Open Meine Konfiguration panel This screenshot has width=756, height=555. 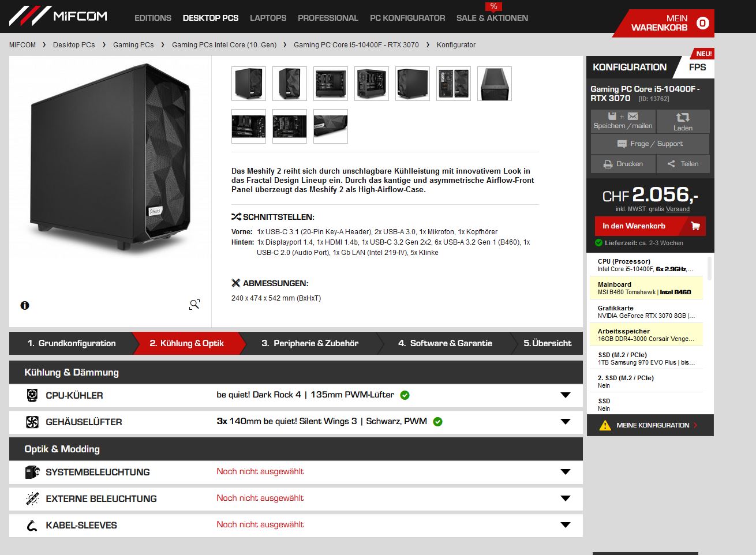[x=650, y=425]
